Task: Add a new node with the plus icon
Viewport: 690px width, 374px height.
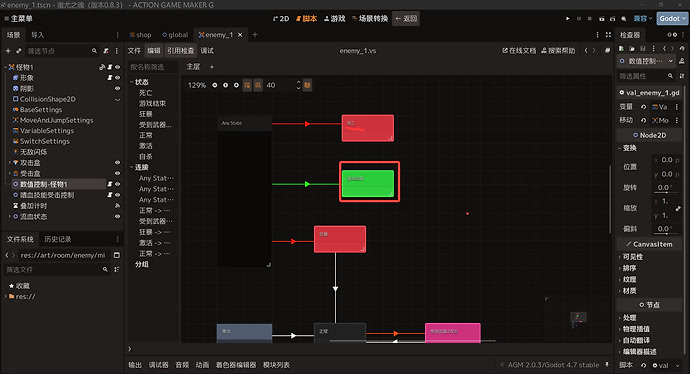Action: 8,51
